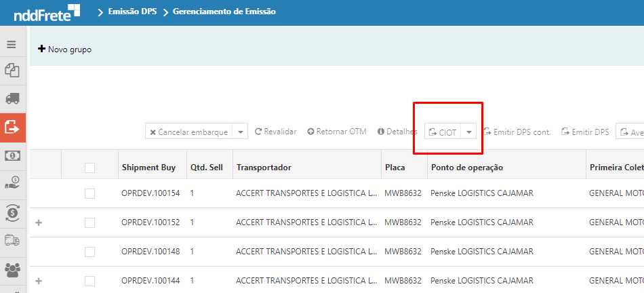Click Cancelar embarque button
The width and height of the screenshot is (644, 293).
click(x=188, y=132)
